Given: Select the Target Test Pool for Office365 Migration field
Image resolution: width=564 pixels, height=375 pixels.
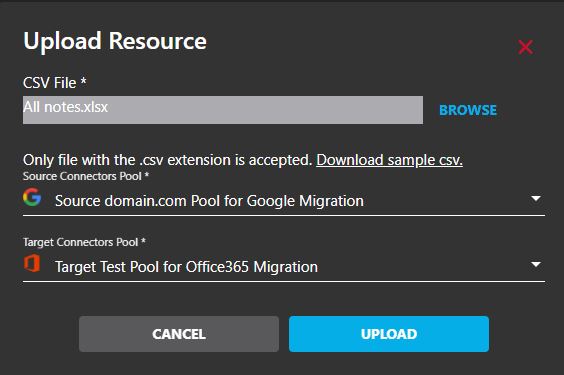Looking at the screenshot, I should pyautogui.click(x=284, y=267).
